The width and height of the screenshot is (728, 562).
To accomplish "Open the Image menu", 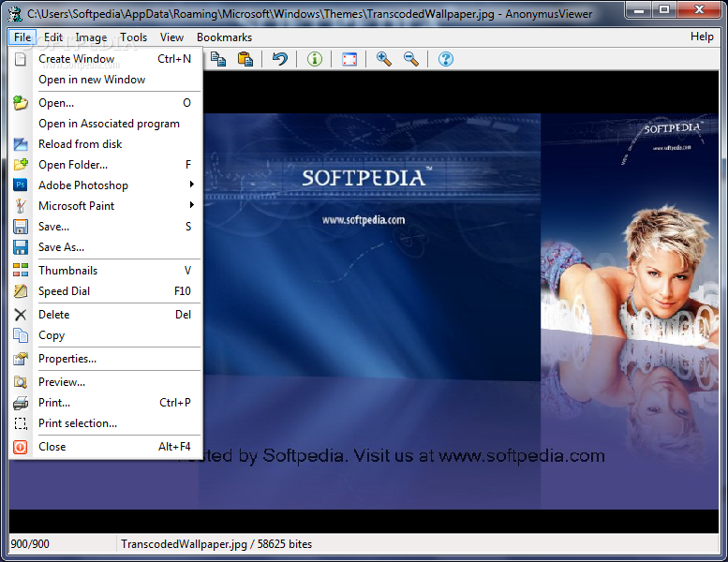I will pyautogui.click(x=91, y=37).
